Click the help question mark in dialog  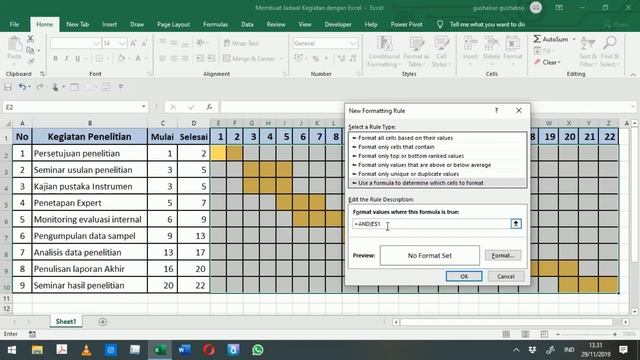click(496, 111)
